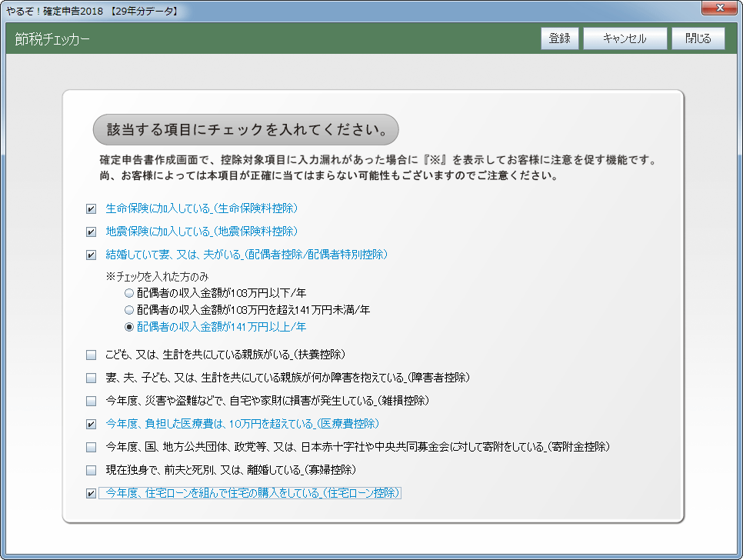Click label こども、又は、生計を共にしている親族がいる
Viewport: 743px width, 560px height.
click(x=198, y=355)
